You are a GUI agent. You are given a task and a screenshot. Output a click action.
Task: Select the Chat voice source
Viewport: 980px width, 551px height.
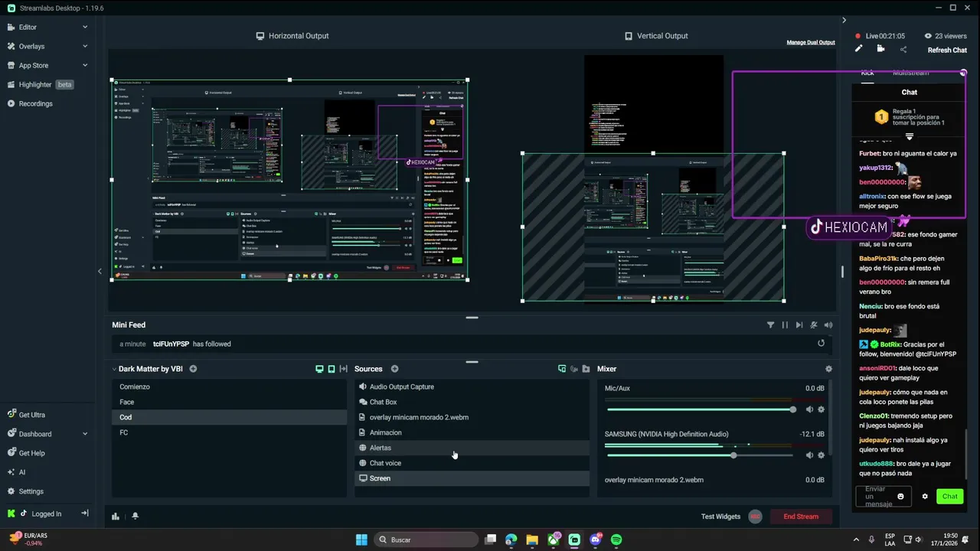tap(472, 463)
